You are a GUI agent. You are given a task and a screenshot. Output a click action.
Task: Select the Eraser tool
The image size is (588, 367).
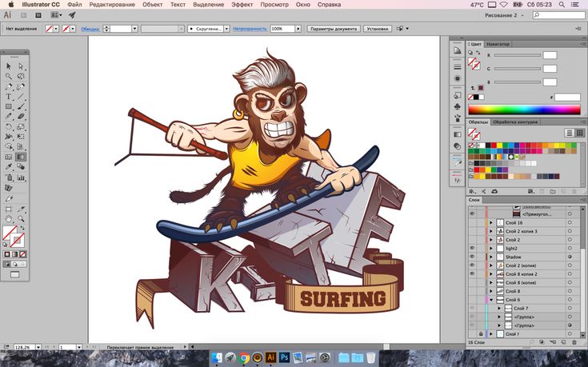21,117
